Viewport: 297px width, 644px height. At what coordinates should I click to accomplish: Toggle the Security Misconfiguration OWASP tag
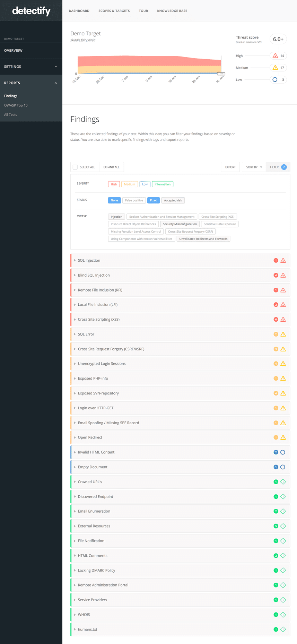tap(180, 224)
